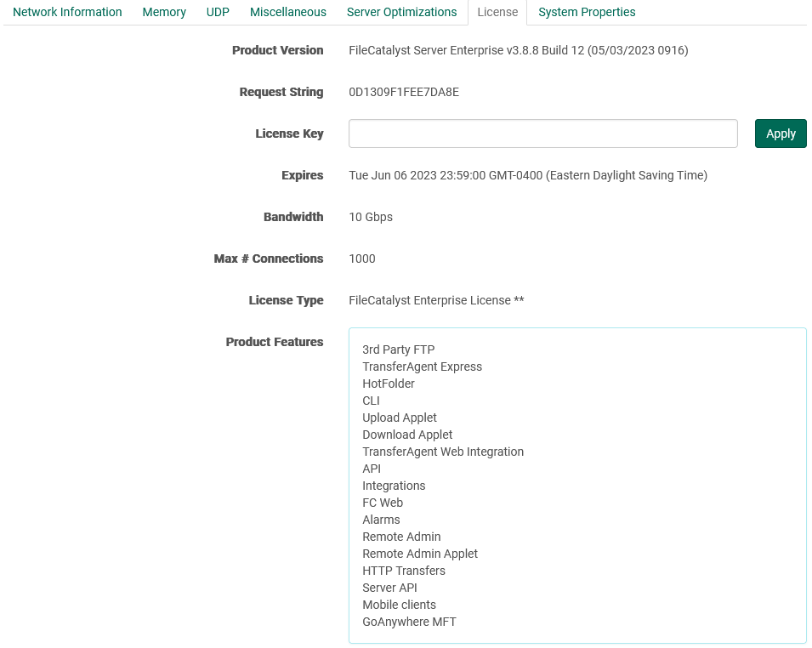Click Mobile clients feature entry
Image resolution: width=812 pixels, height=648 pixels.
(400, 605)
